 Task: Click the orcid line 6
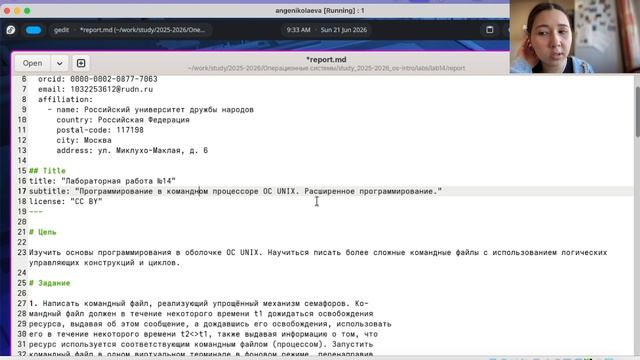click(98, 79)
